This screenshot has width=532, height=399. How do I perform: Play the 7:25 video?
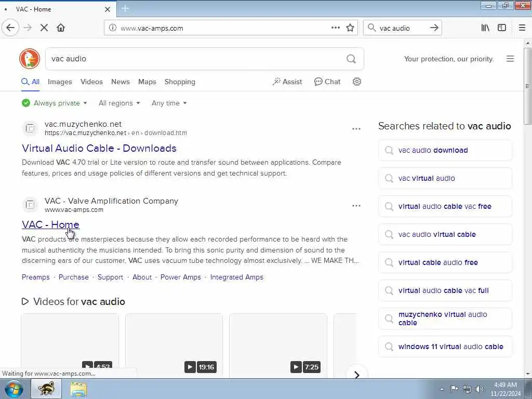[x=278, y=345]
